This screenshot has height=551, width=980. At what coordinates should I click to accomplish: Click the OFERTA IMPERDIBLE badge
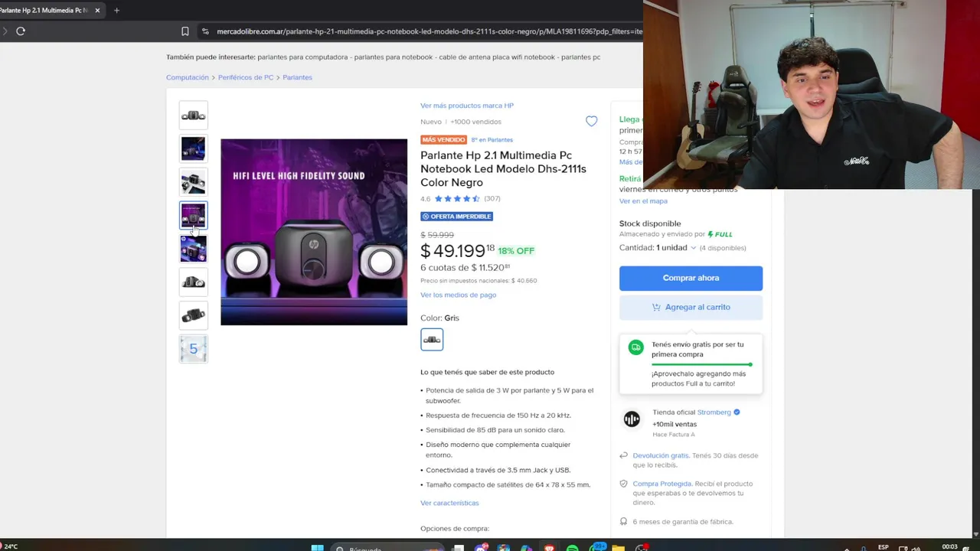456,217
